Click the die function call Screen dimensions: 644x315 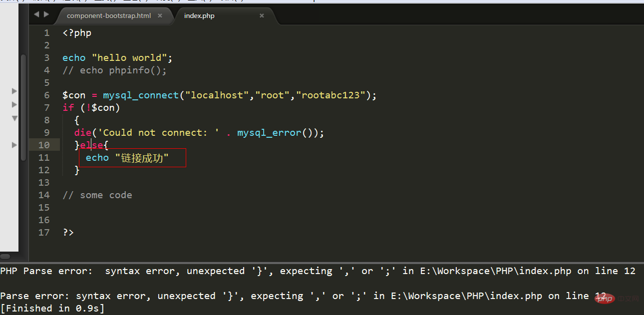pos(83,133)
